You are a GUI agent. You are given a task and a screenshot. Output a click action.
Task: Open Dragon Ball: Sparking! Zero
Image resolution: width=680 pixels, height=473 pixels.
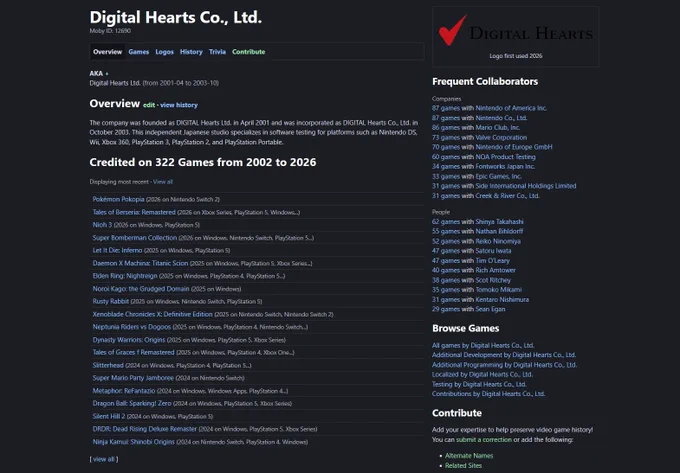tap(131, 404)
